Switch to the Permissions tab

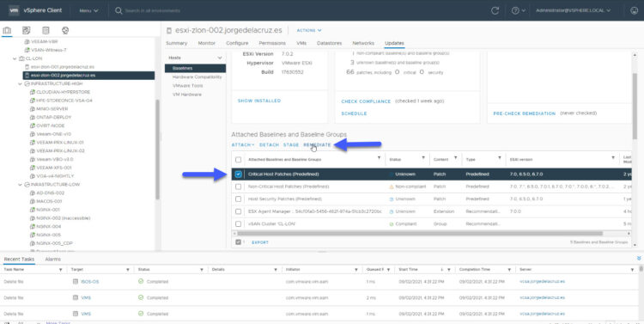[272, 43]
